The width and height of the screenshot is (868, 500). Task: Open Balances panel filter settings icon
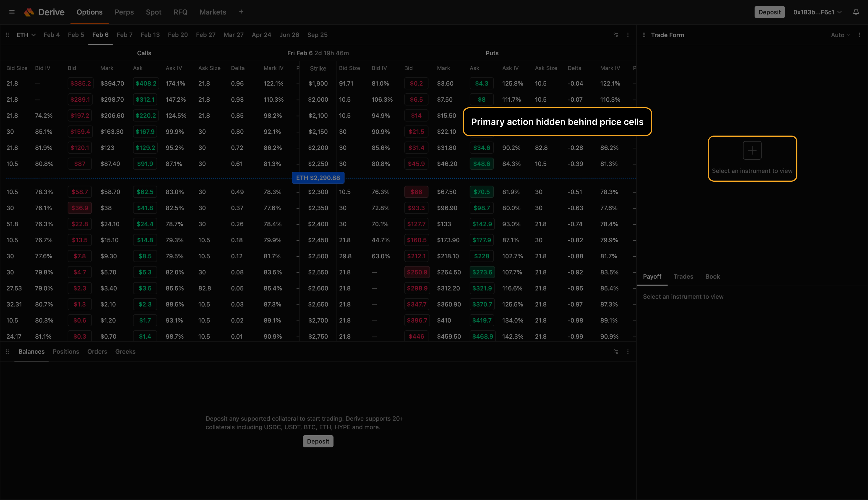coord(616,352)
